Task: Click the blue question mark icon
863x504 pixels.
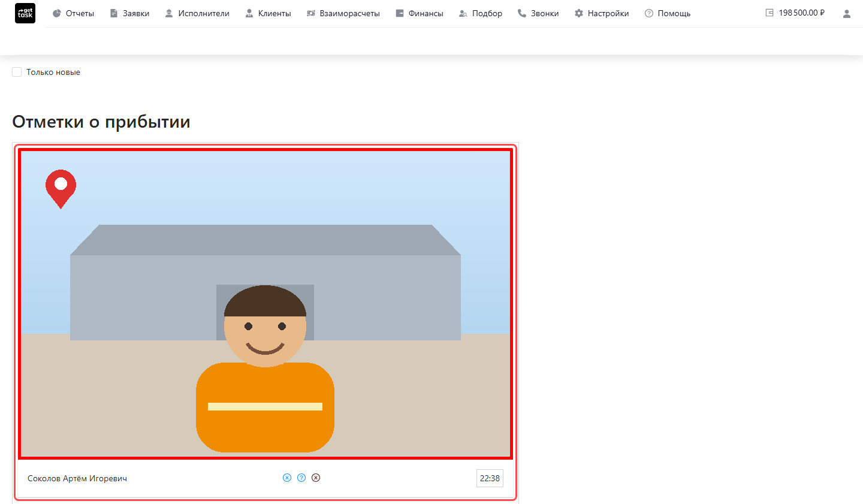Action: [x=301, y=478]
